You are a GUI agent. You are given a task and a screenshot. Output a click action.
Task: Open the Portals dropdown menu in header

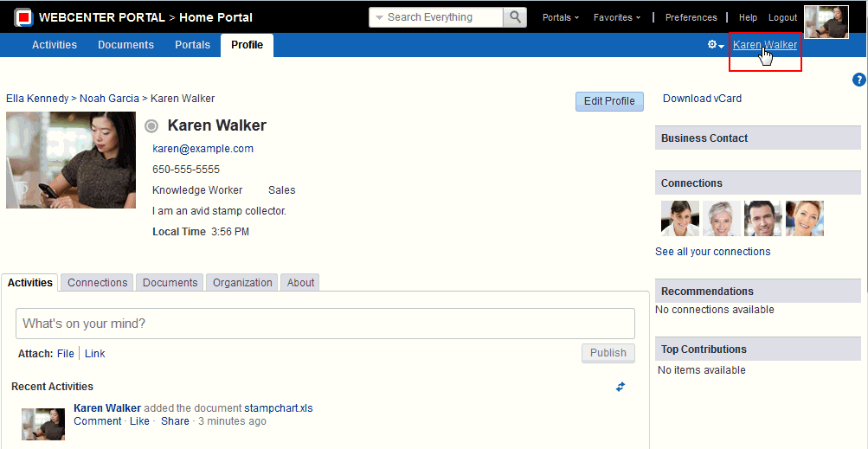560,17
